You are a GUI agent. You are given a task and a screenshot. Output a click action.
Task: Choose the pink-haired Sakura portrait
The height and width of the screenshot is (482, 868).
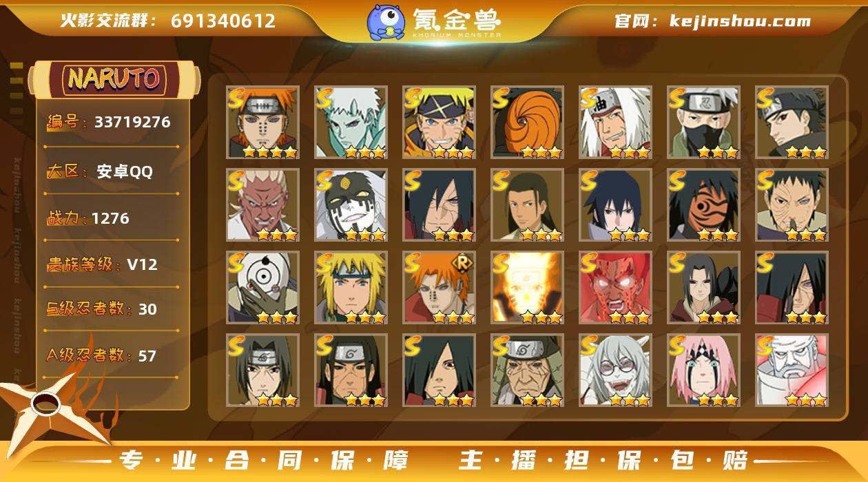(x=703, y=370)
